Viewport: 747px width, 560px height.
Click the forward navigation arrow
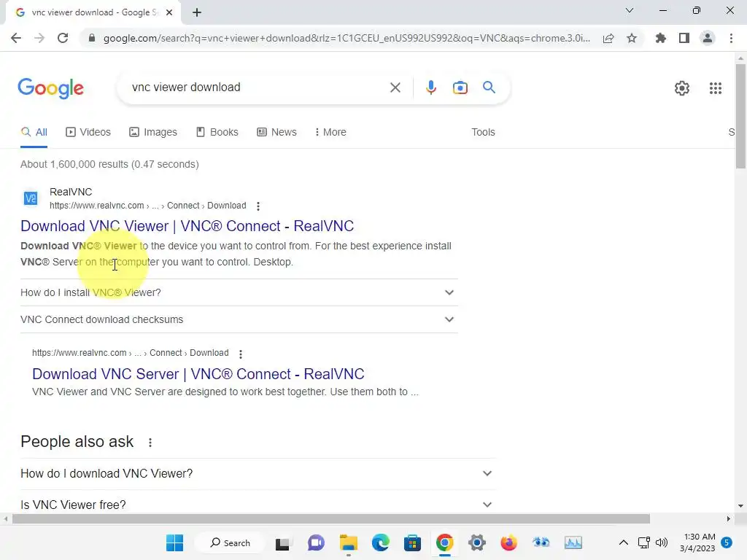[39, 38]
